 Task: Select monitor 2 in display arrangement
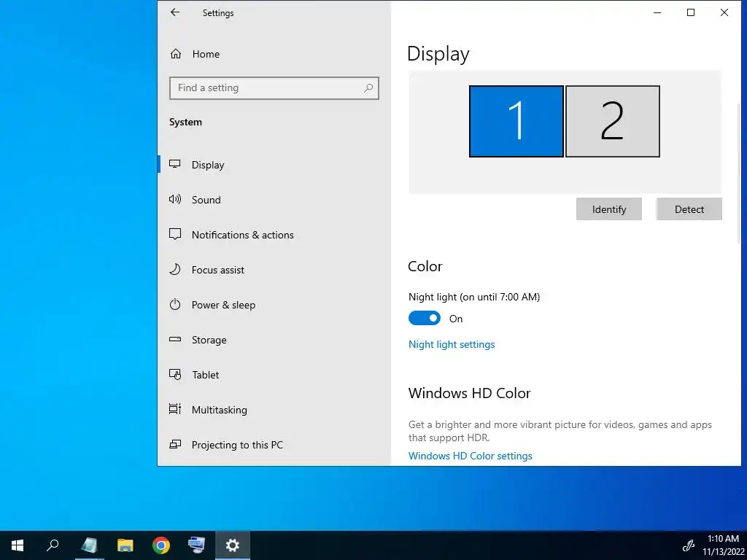[x=613, y=122]
